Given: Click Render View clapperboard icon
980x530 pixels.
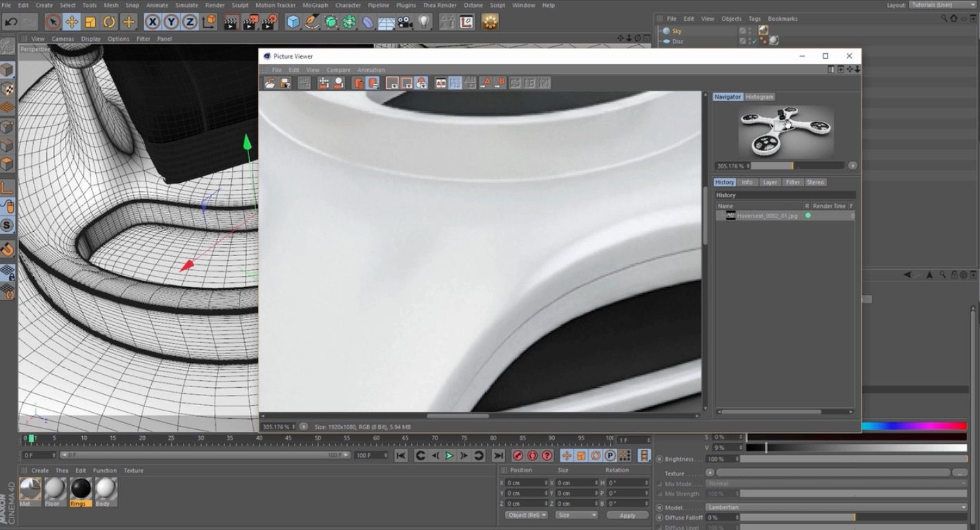Looking at the screenshot, I should click(232, 22).
